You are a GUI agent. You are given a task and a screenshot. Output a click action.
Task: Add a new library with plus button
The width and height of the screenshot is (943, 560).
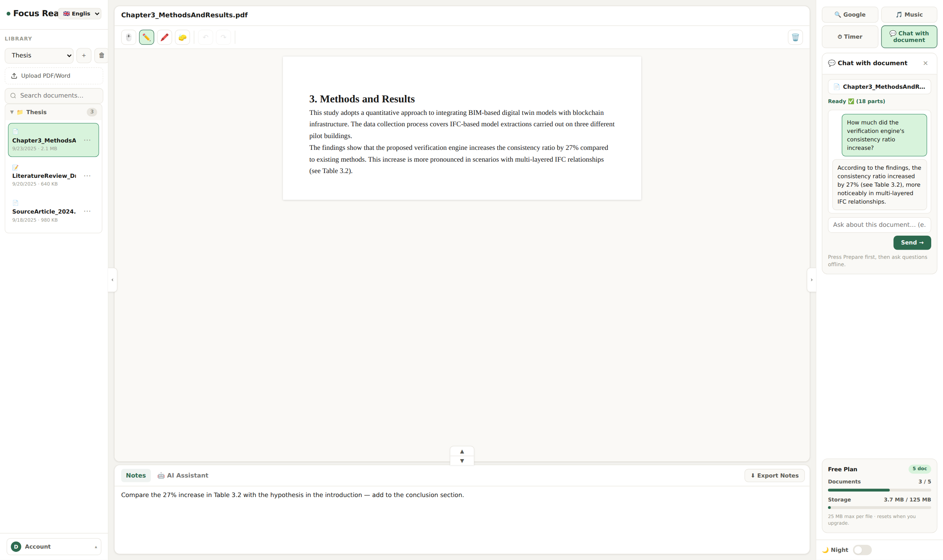tap(84, 56)
